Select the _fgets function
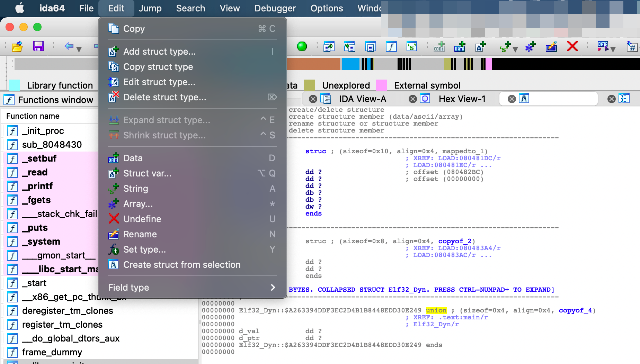This screenshot has height=364, width=640. click(36, 200)
